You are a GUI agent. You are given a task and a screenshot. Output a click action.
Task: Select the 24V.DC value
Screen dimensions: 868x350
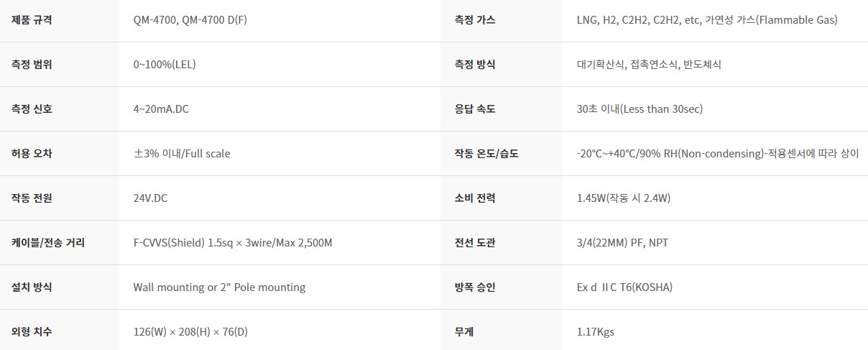tap(150, 198)
